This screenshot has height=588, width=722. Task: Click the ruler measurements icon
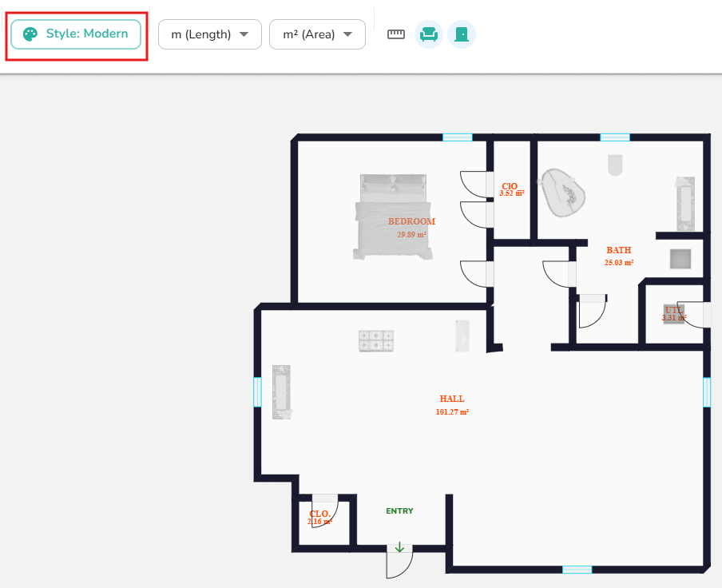(396, 34)
